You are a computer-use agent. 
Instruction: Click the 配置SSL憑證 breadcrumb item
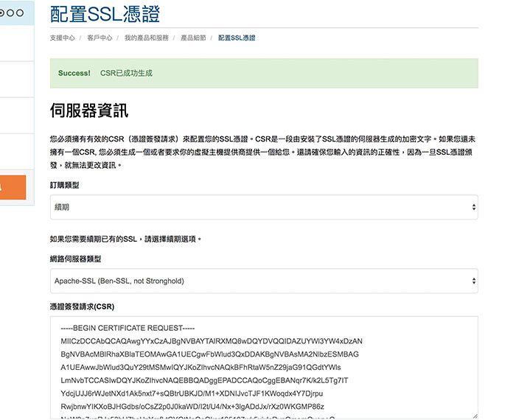(x=237, y=38)
